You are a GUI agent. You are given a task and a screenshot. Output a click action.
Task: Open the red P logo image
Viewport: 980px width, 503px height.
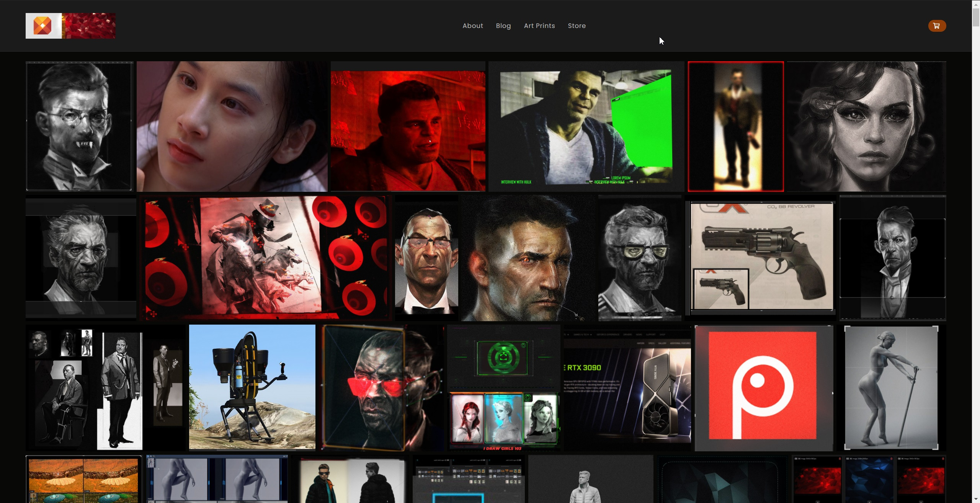[x=764, y=388]
